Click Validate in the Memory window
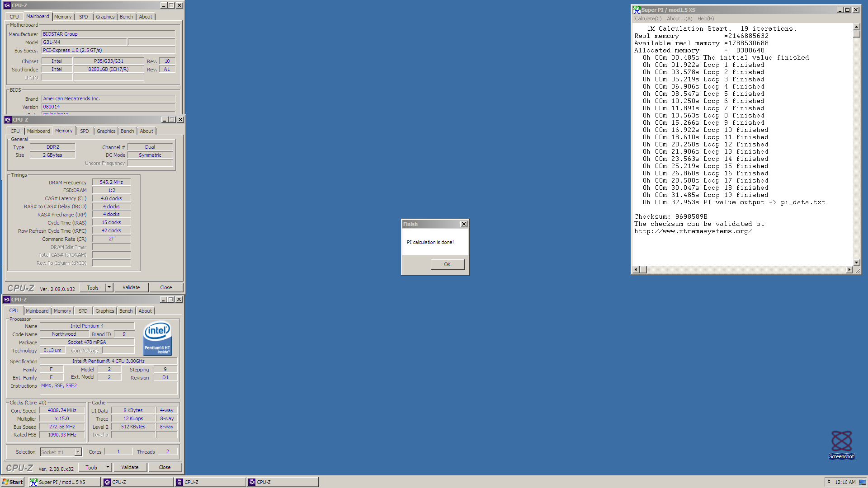The height and width of the screenshot is (488, 868). (131, 287)
